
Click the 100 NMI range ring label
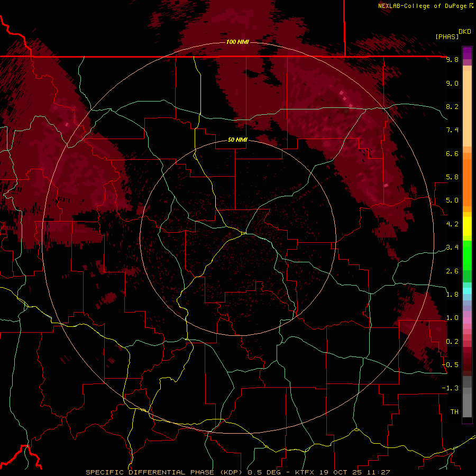(x=237, y=42)
